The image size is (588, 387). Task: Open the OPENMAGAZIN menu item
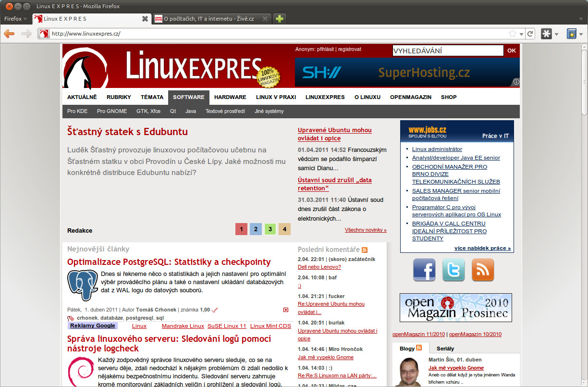pyautogui.click(x=411, y=97)
